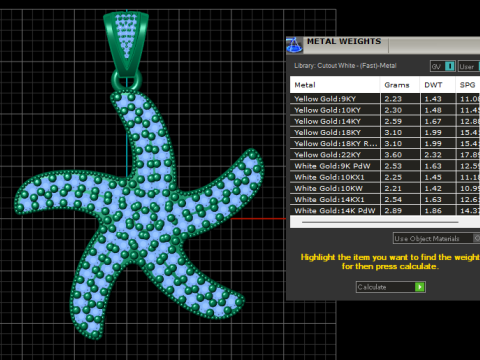Click the Metal Weights scale icon
Viewport: 480px width, 360px height.
pyautogui.click(x=294, y=45)
